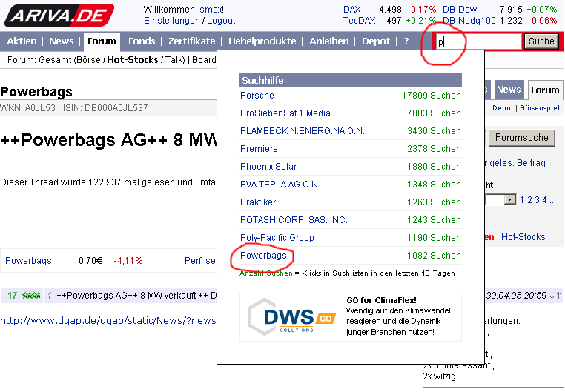Click into the search input field
Viewport: 565px width, 392px height.
click(x=478, y=41)
